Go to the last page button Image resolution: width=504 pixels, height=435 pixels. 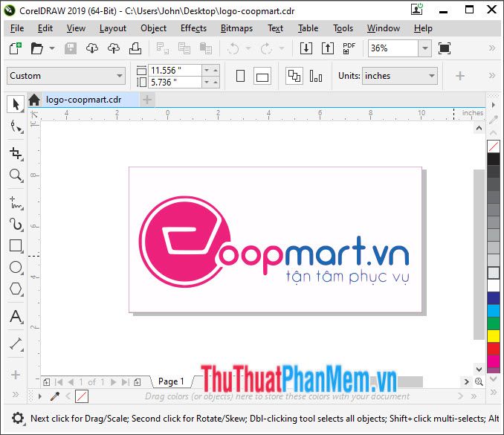tap(125, 382)
